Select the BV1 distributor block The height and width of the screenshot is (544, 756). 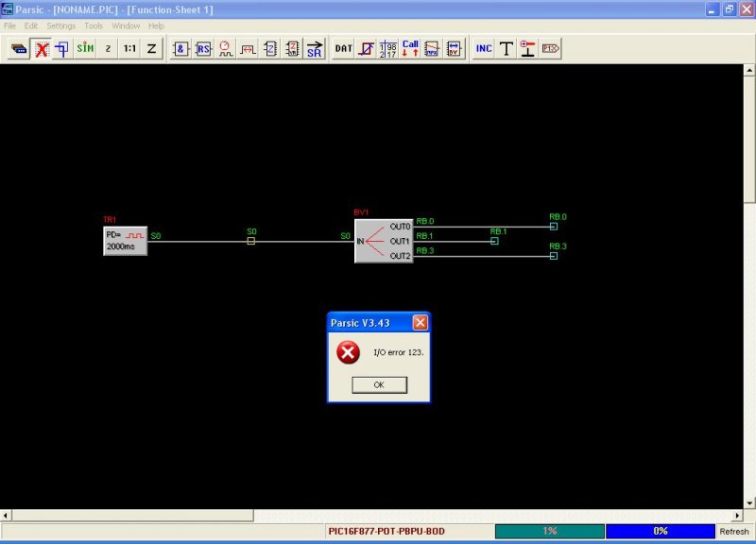click(x=384, y=241)
